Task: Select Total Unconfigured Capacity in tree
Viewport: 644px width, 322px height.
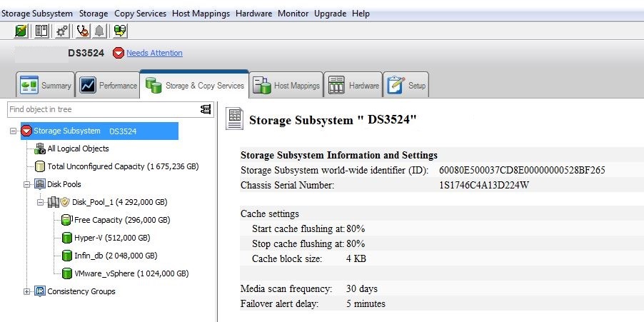Action: (x=122, y=166)
